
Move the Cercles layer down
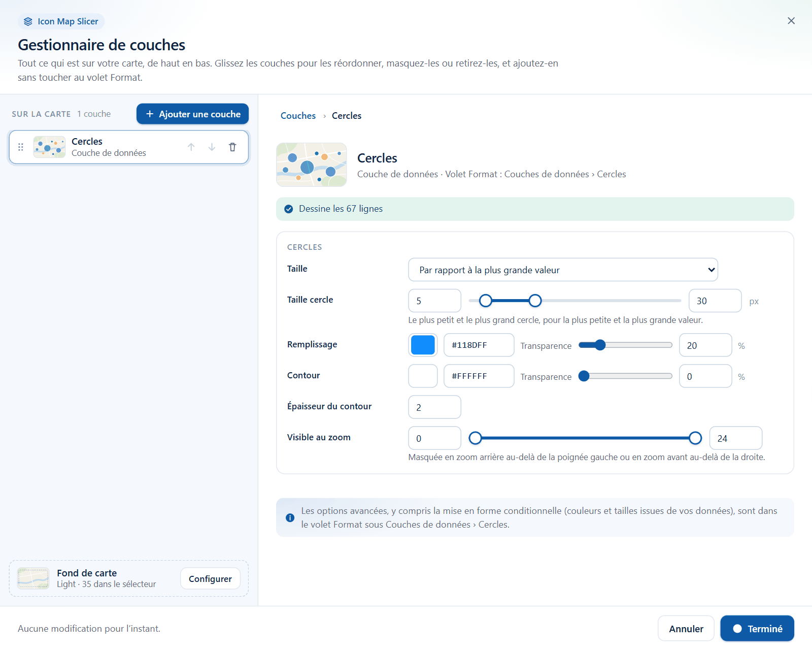click(x=212, y=147)
